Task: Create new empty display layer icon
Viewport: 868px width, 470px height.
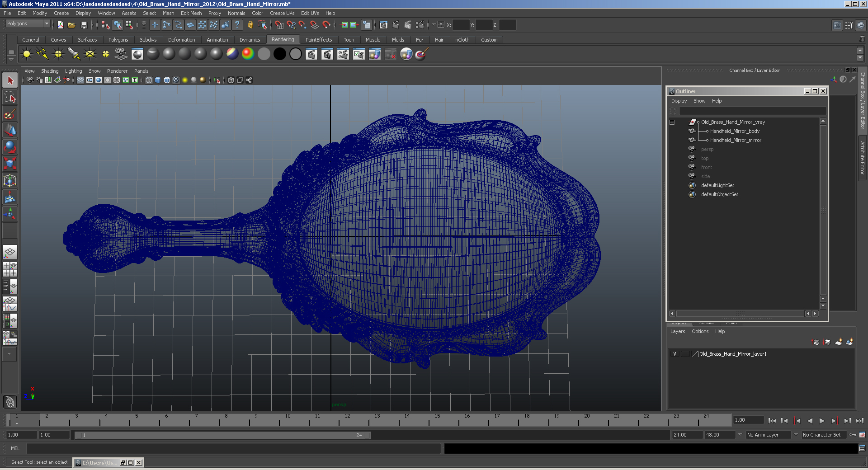Action: [838, 342]
